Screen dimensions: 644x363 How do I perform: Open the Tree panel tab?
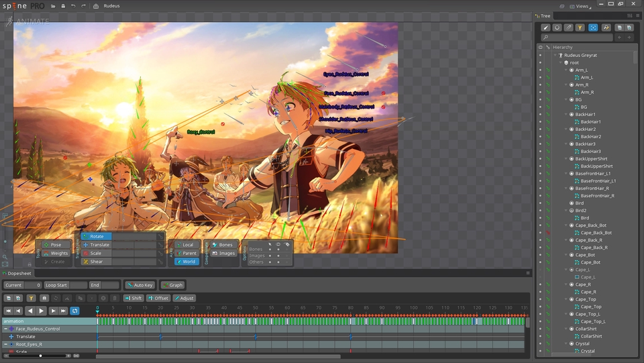click(543, 16)
